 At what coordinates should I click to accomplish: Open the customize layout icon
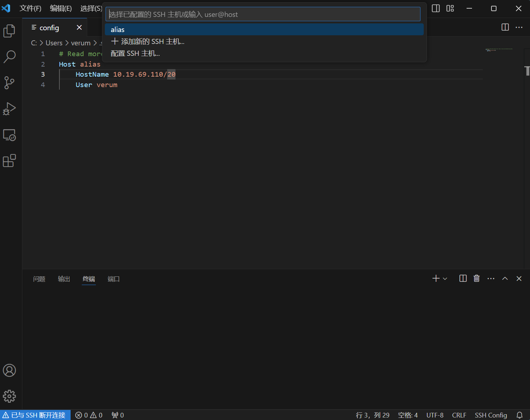pos(450,8)
